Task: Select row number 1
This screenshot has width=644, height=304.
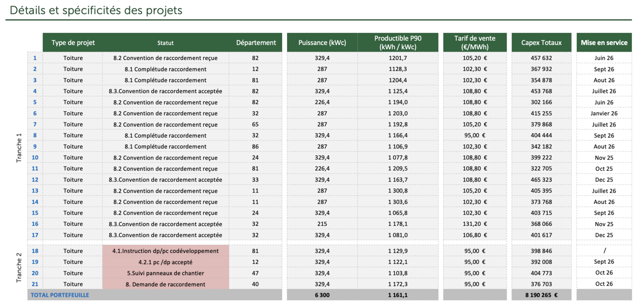Action: (x=35, y=58)
